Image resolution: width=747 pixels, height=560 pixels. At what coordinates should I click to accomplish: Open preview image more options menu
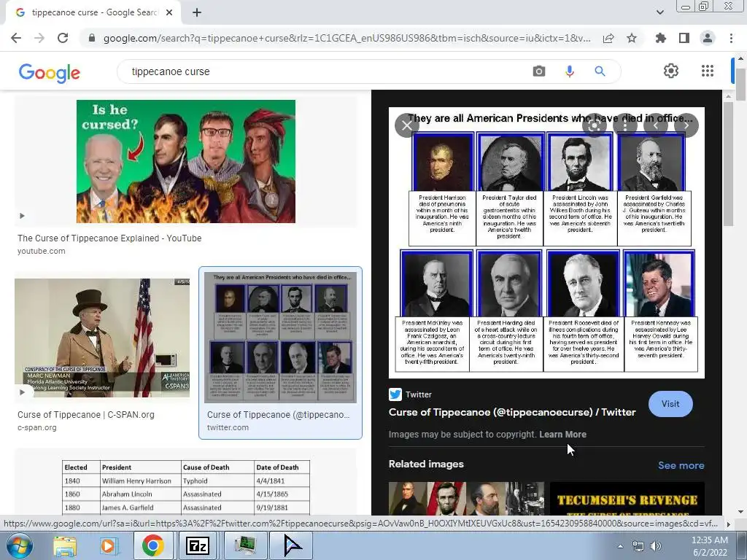[x=624, y=125]
